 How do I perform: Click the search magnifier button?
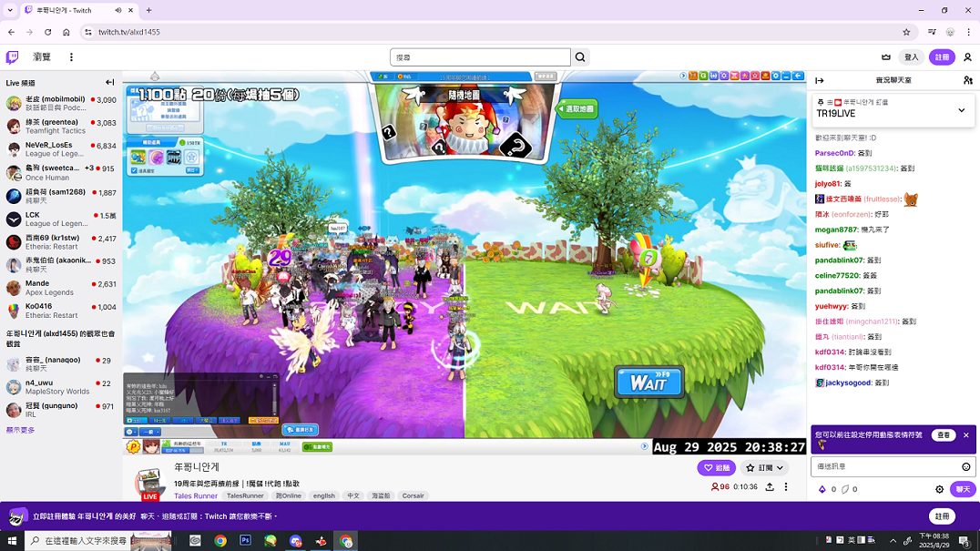point(580,57)
